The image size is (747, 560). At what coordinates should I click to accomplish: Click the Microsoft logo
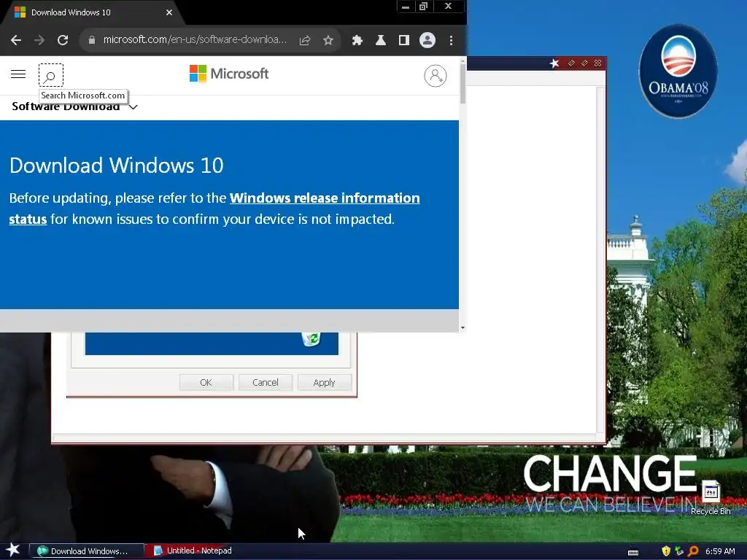228,74
